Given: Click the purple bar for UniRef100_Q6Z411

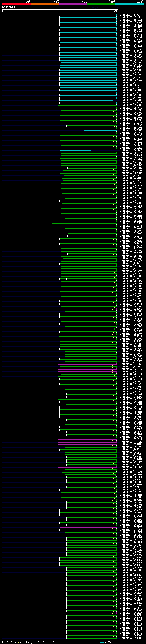Looking at the screenshot, I should point(88,372).
